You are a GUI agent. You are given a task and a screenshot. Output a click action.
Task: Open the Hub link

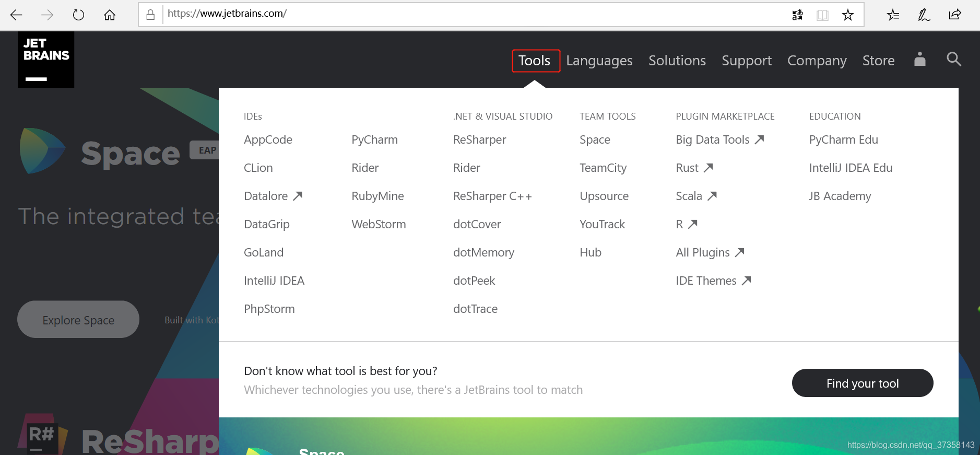[x=591, y=252]
